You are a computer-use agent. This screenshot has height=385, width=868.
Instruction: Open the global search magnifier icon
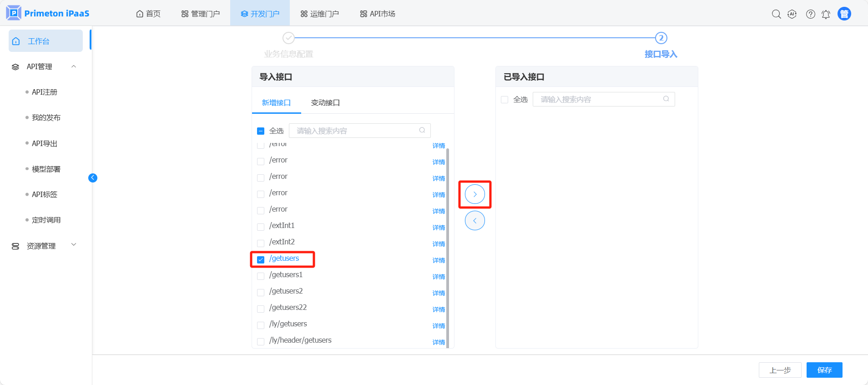(776, 14)
